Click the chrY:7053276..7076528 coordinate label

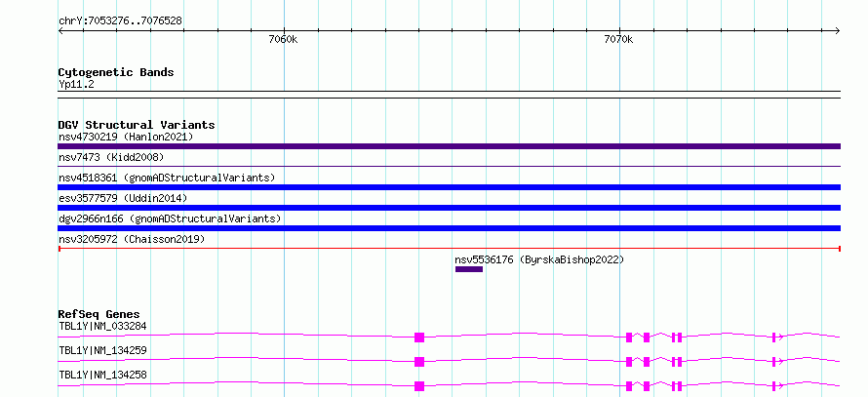pyautogui.click(x=120, y=21)
